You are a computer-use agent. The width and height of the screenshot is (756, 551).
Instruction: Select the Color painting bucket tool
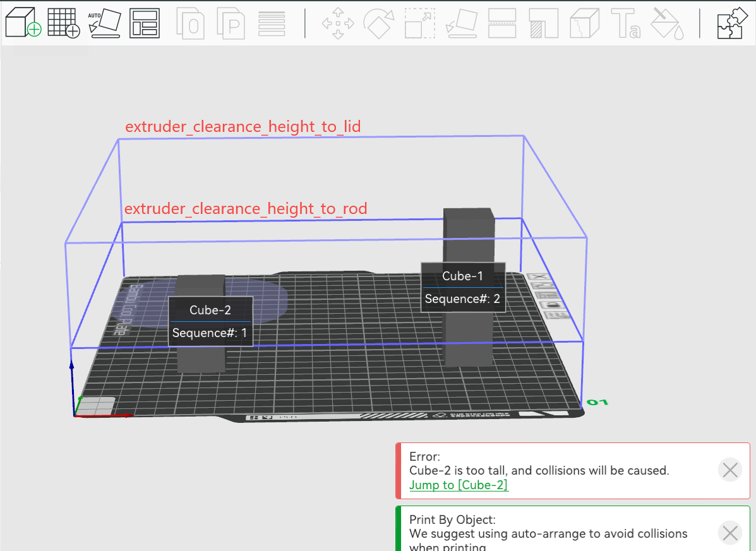668,23
